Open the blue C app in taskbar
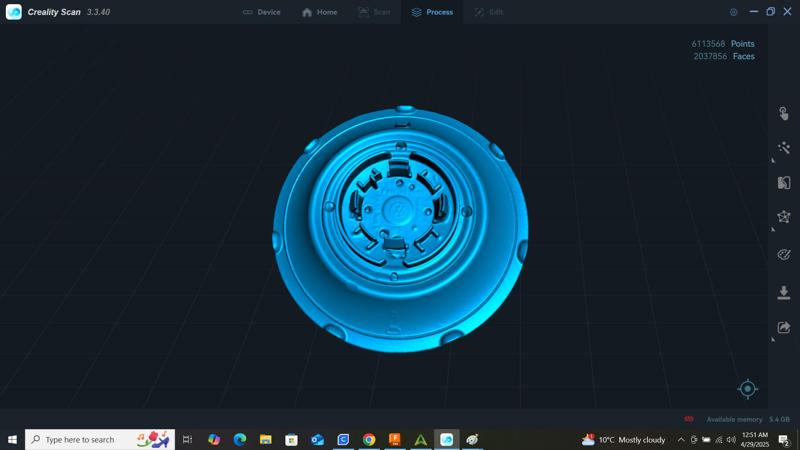The width and height of the screenshot is (800, 450). (x=343, y=439)
